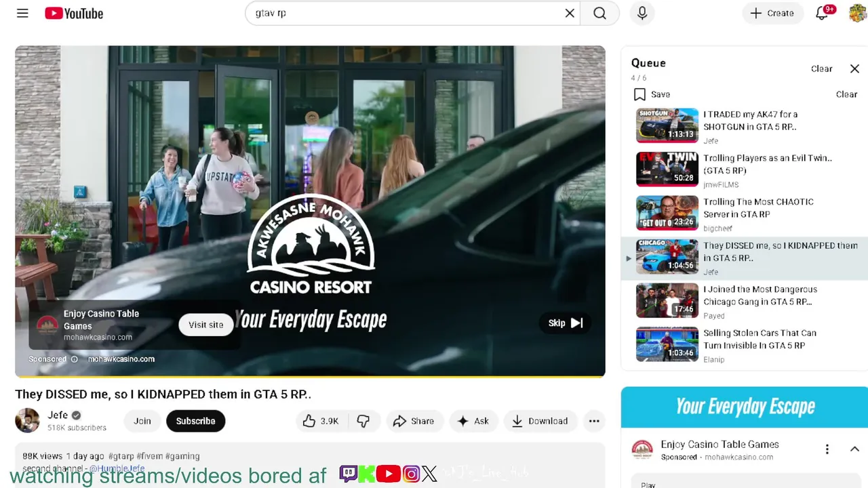This screenshot has height=488, width=868.
Task: Like the video with 3.9K likes
Action: [321, 421]
